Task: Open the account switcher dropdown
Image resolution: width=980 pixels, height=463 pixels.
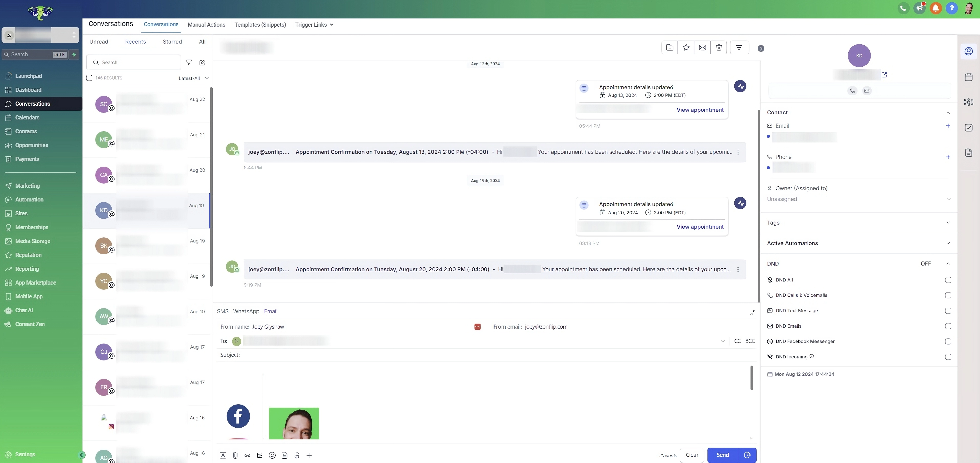Action: click(x=40, y=35)
